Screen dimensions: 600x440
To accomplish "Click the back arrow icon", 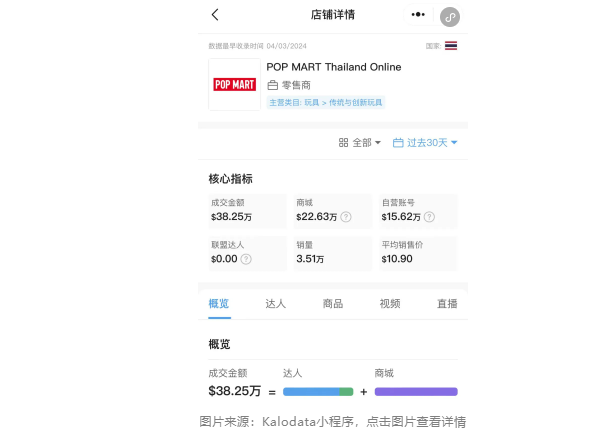I will [x=215, y=15].
